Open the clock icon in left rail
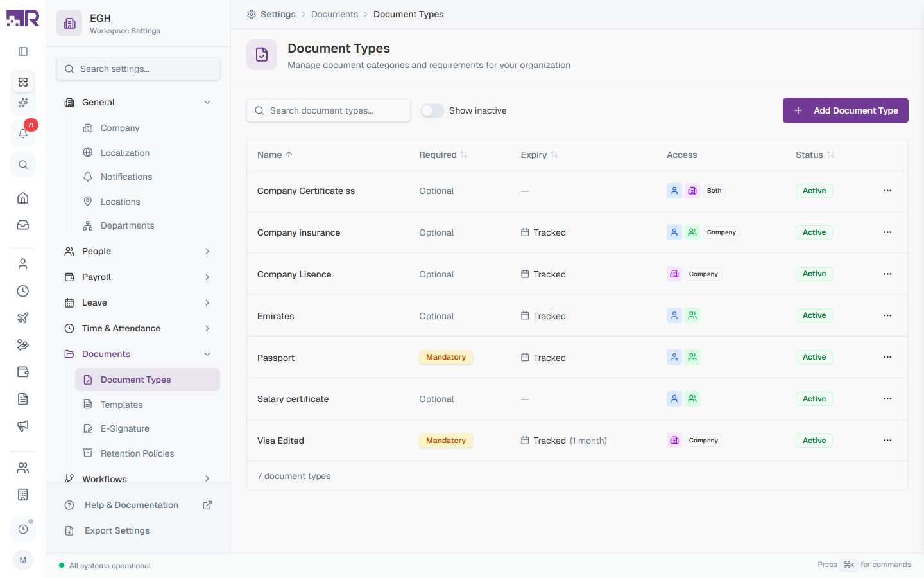 [23, 291]
